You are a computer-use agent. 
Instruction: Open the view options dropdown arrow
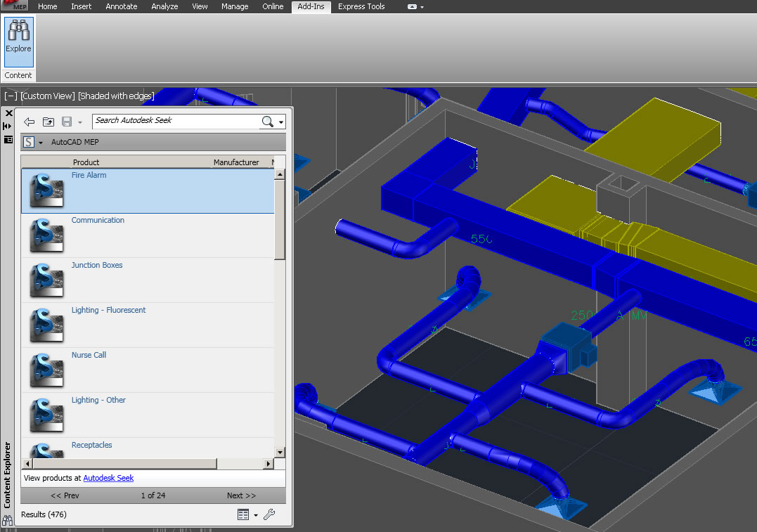click(256, 515)
